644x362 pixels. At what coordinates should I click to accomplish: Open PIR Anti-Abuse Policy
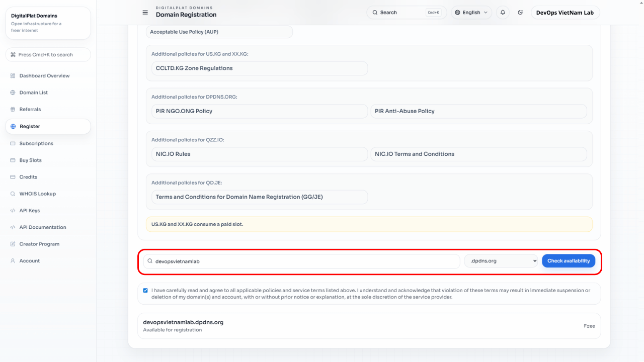pyautogui.click(x=478, y=111)
